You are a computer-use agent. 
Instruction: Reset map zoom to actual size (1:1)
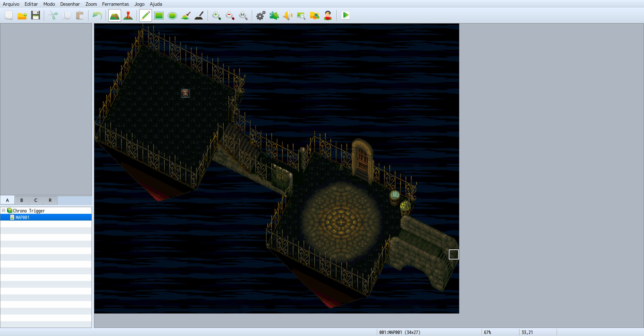(244, 15)
